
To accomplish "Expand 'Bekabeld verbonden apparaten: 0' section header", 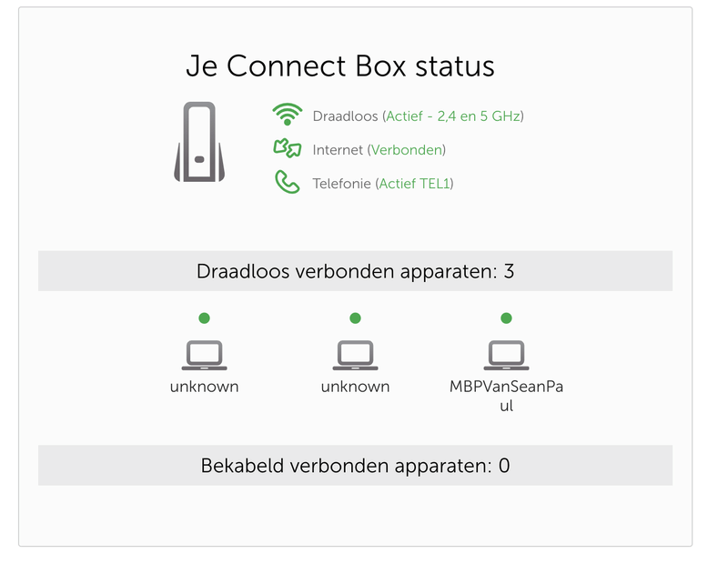I will tap(355, 466).
